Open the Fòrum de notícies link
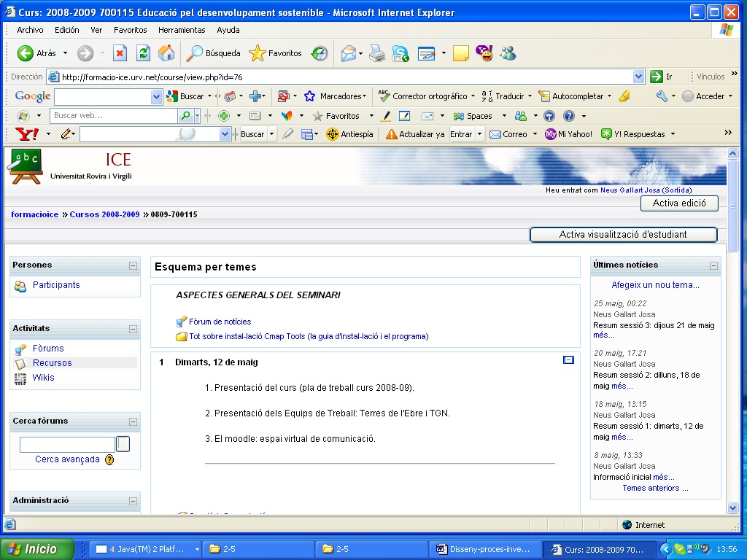 pos(220,322)
